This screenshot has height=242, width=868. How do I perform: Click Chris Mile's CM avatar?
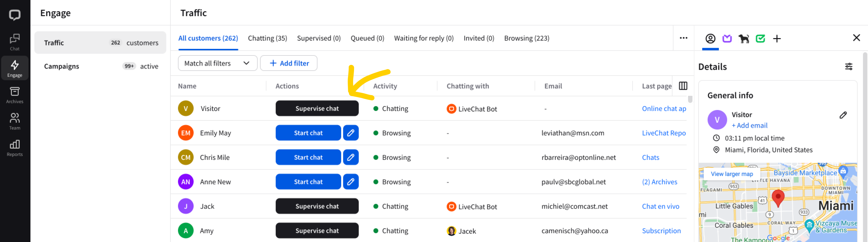coord(186,157)
